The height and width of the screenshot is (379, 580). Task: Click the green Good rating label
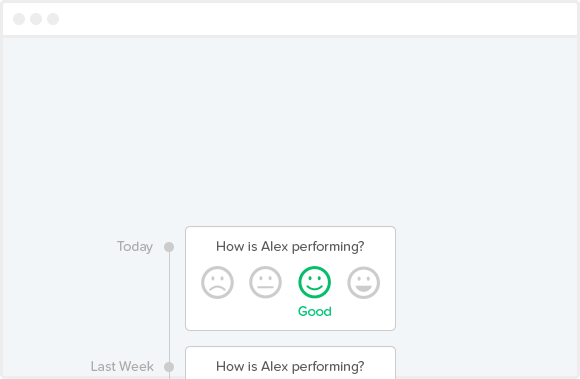pyautogui.click(x=314, y=312)
